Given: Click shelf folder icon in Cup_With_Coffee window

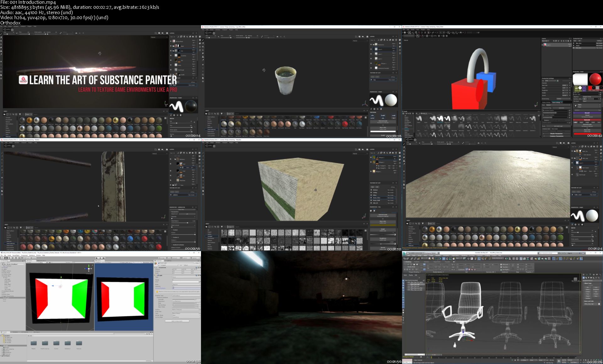Looking at the screenshot, I should pyautogui.click(x=206, y=114).
